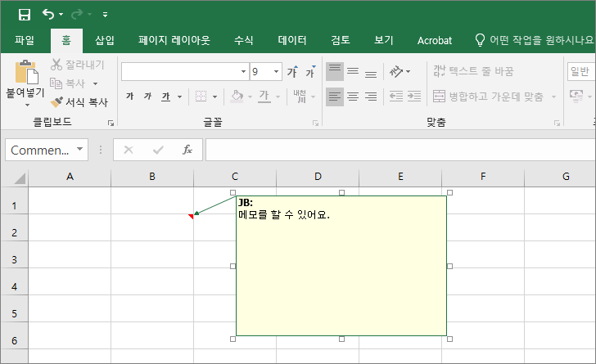Toggle italic formatting 가
Viewport: 596px width, 364px height.
click(x=147, y=97)
